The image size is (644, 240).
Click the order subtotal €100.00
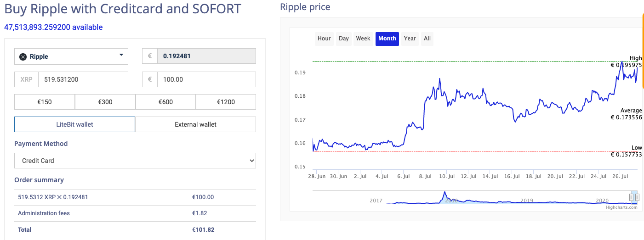(203, 197)
